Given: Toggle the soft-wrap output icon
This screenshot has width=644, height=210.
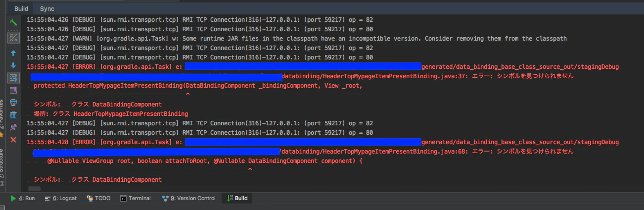Looking at the screenshot, I should (13, 78).
